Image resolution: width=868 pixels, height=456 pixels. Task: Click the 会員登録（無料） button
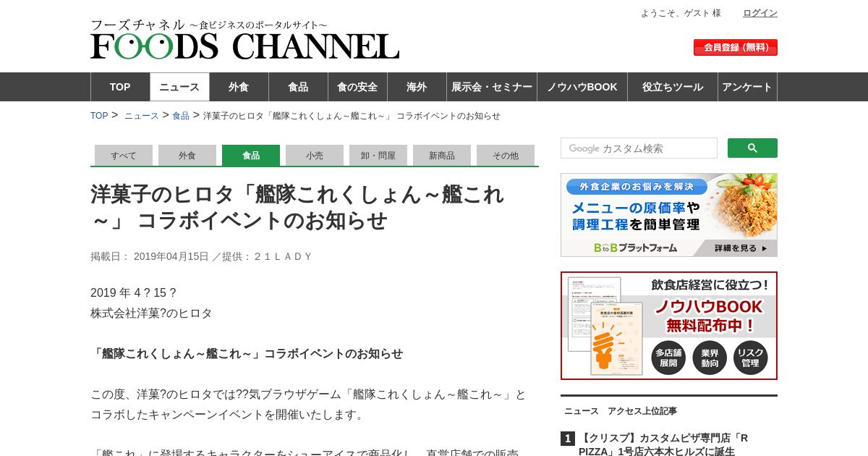click(736, 47)
